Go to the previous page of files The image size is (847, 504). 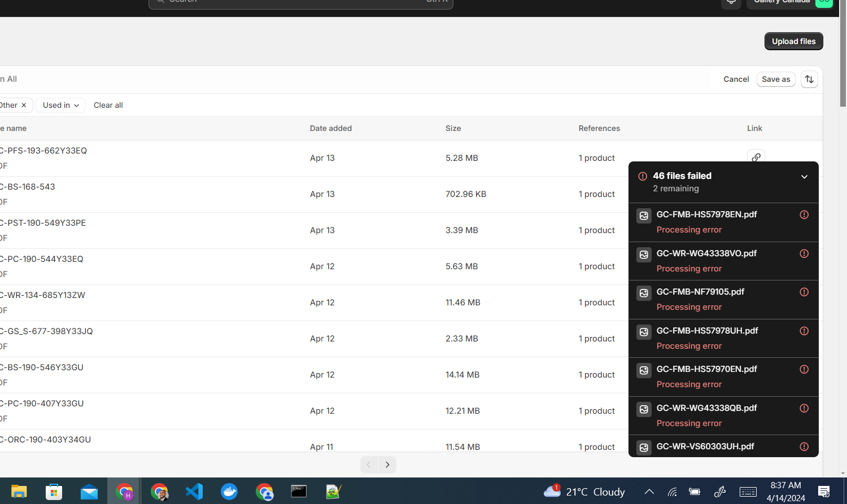(369, 464)
